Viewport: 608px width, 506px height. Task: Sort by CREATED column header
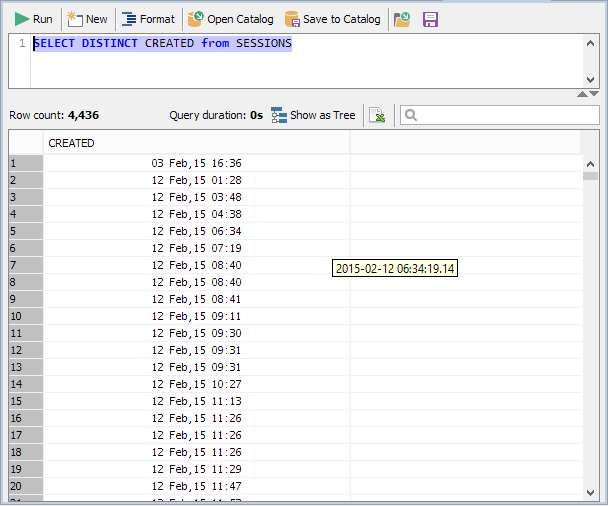(x=196, y=143)
